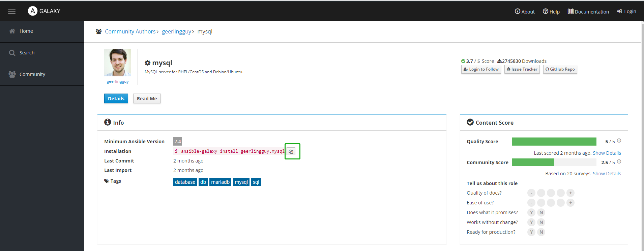Click Login to Follow button

(481, 69)
